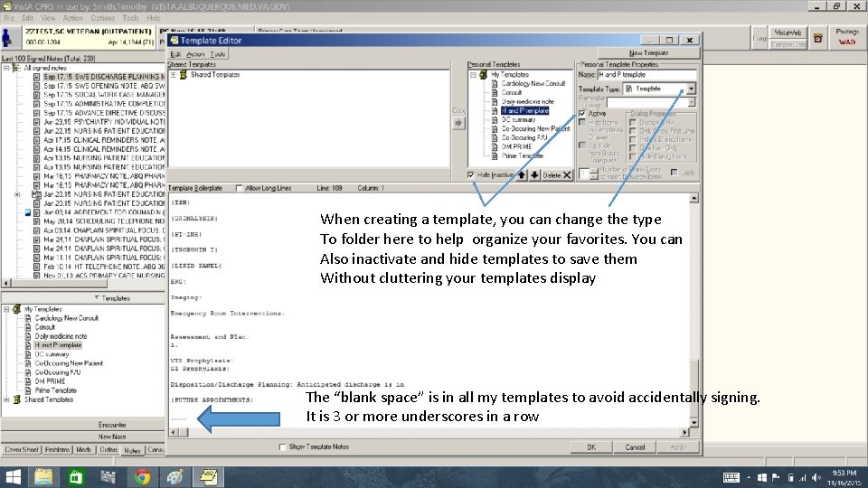
Task: Click Cancel in Template Editor
Action: click(635, 447)
